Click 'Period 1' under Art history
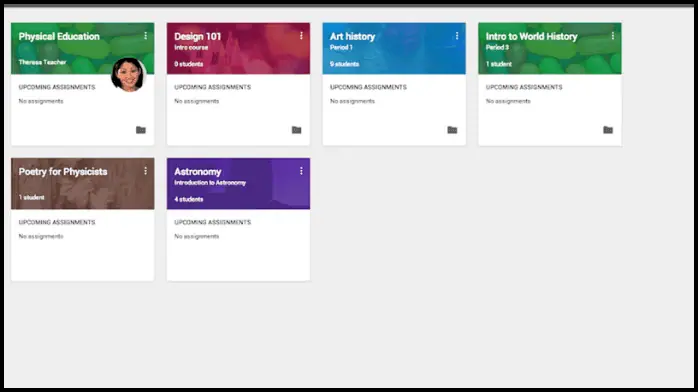The height and width of the screenshot is (392, 698). [x=341, y=48]
